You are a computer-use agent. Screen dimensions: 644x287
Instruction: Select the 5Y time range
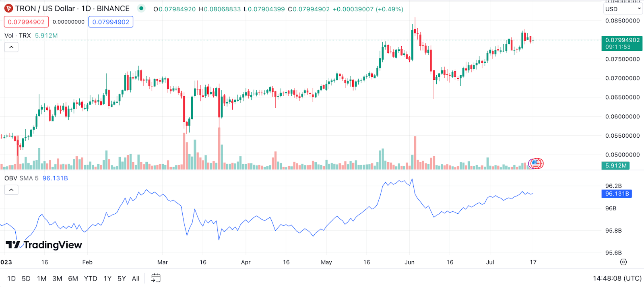[122, 279]
